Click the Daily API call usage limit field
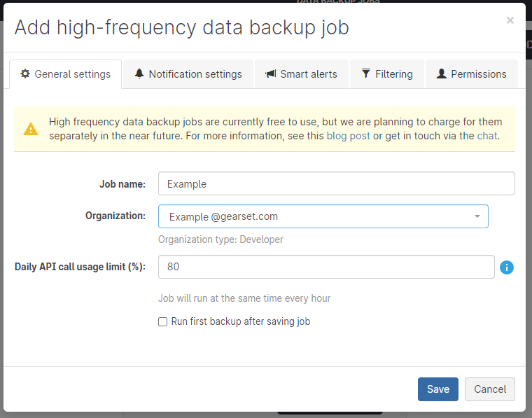The width and height of the screenshot is (532, 418). 326,267
